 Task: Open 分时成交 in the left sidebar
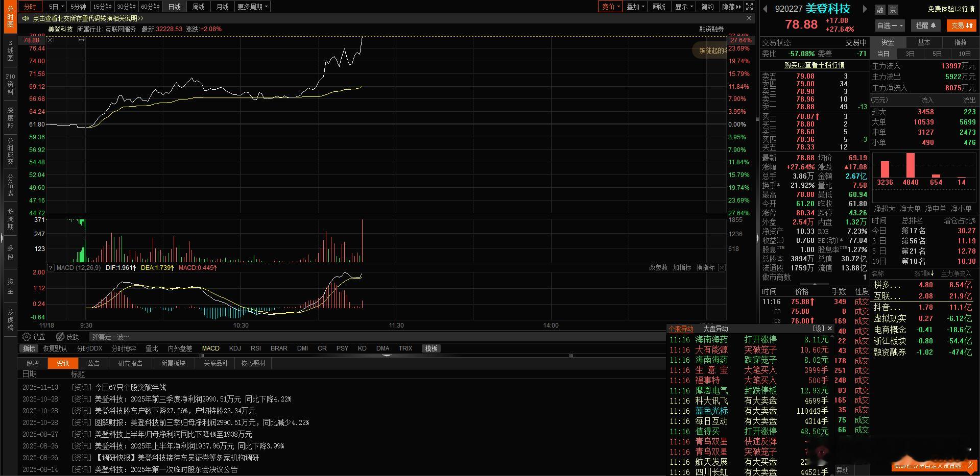[10, 152]
